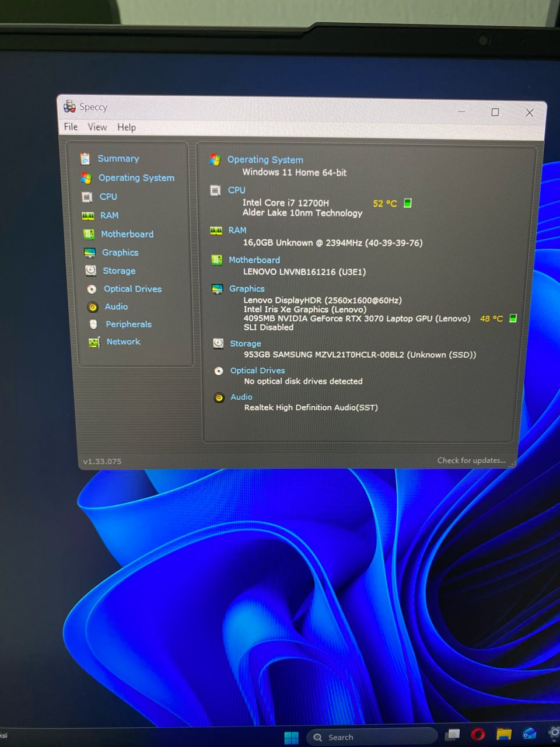560x747 pixels.
Task: Click the Graphics heading link in summary
Action: point(247,289)
